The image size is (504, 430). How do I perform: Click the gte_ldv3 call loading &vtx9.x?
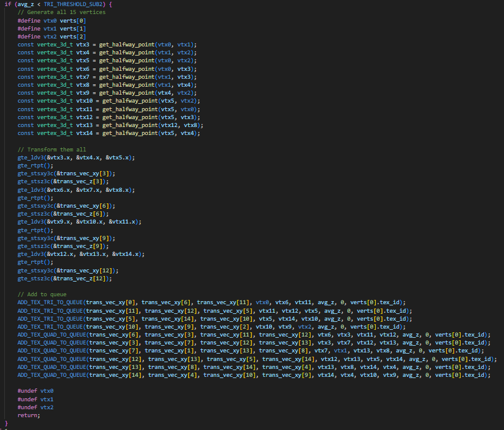(x=79, y=222)
